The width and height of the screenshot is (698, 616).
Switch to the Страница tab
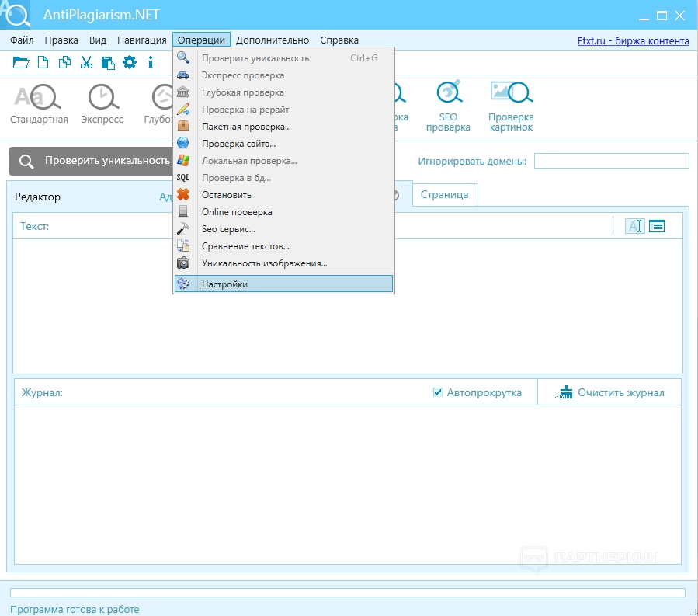point(444,194)
